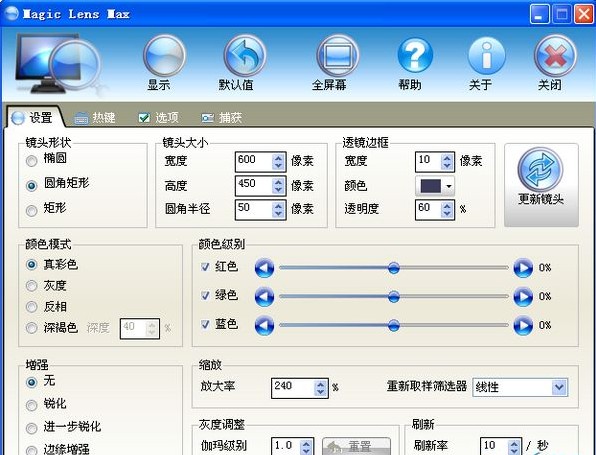Switch to the 热键 hotkeys tab

[x=94, y=117]
